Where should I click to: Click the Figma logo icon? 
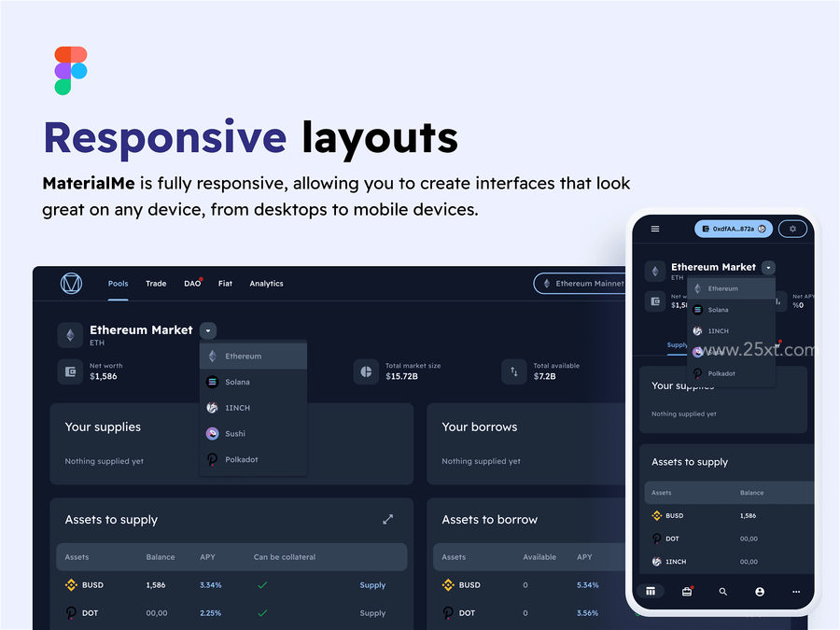click(x=71, y=71)
